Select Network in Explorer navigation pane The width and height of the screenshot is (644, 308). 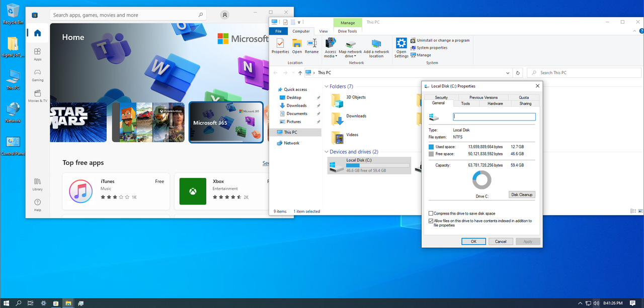coord(291,143)
